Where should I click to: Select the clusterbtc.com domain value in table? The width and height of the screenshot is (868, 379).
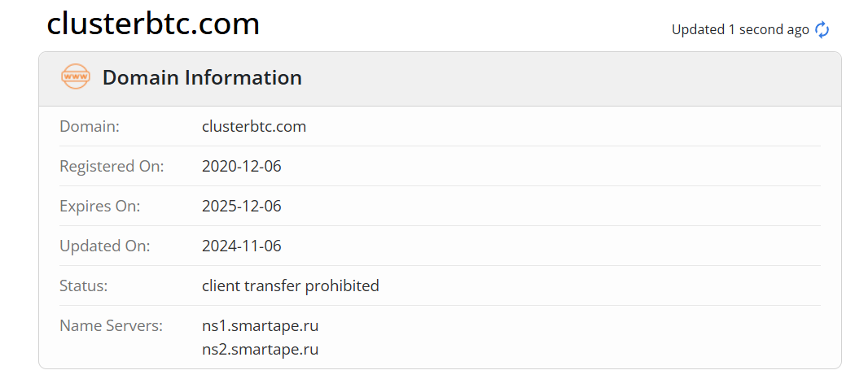click(254, 127)
